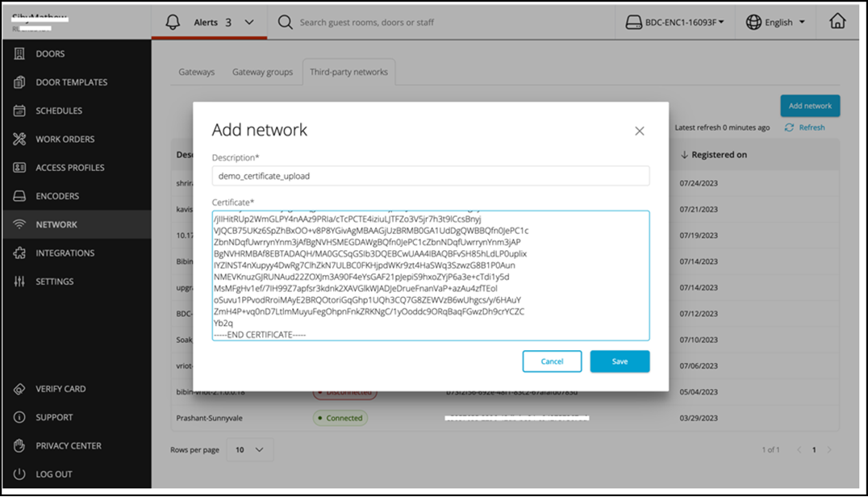Open Work Orders tools icon
This screenshot has width=868, height=497.
point(19,139)
